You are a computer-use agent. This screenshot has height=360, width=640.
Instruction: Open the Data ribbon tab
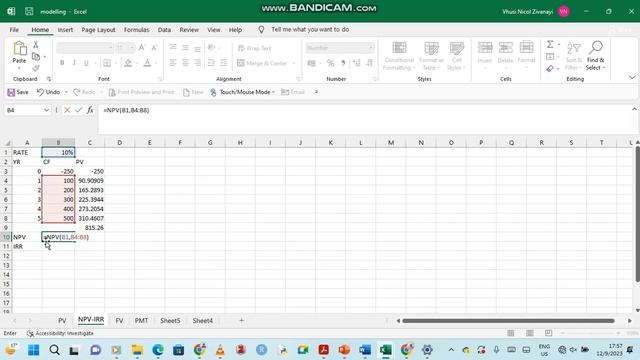[164, 30]
